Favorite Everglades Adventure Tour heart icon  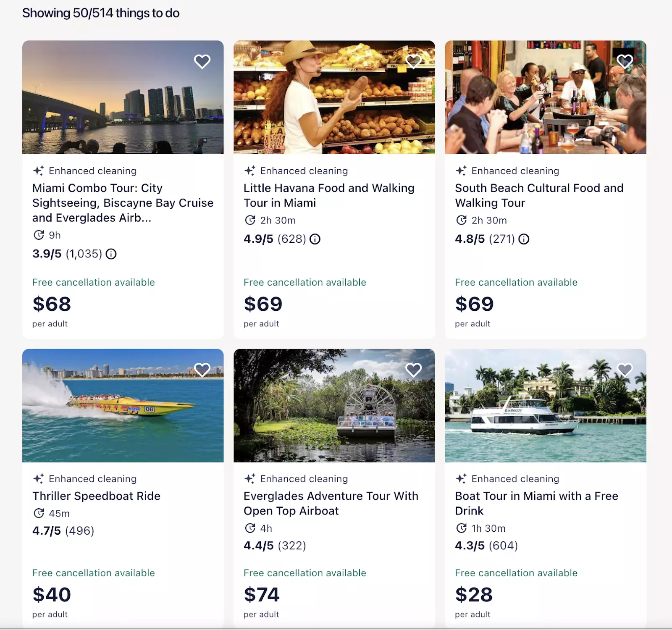click(413, 370)
